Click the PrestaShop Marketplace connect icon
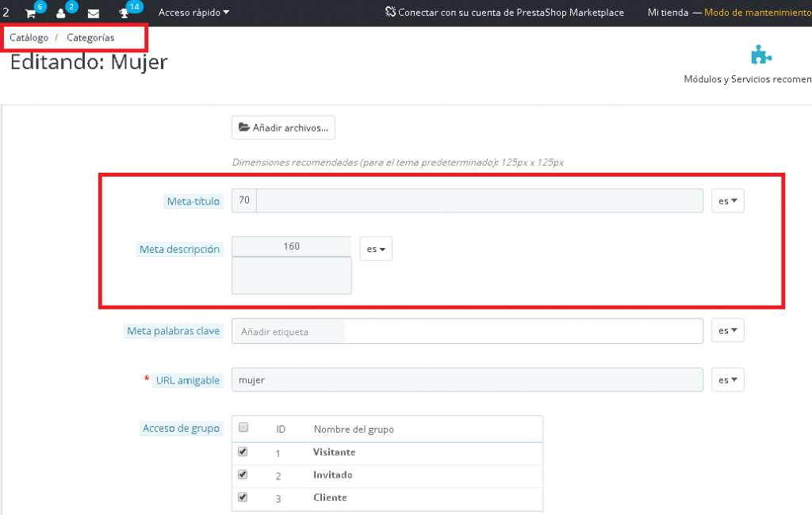 click(390, 13)
